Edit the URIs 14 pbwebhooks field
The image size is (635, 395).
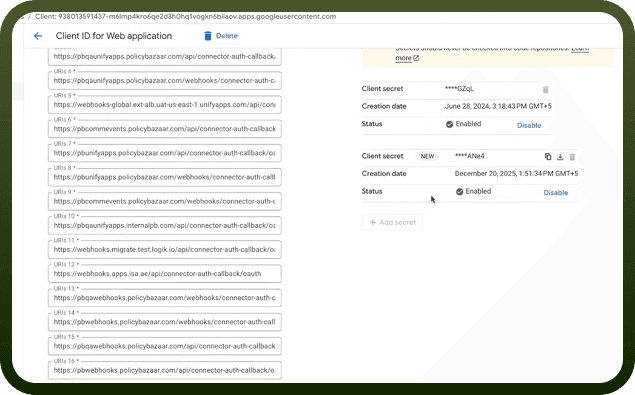click(x=164, y=322)
